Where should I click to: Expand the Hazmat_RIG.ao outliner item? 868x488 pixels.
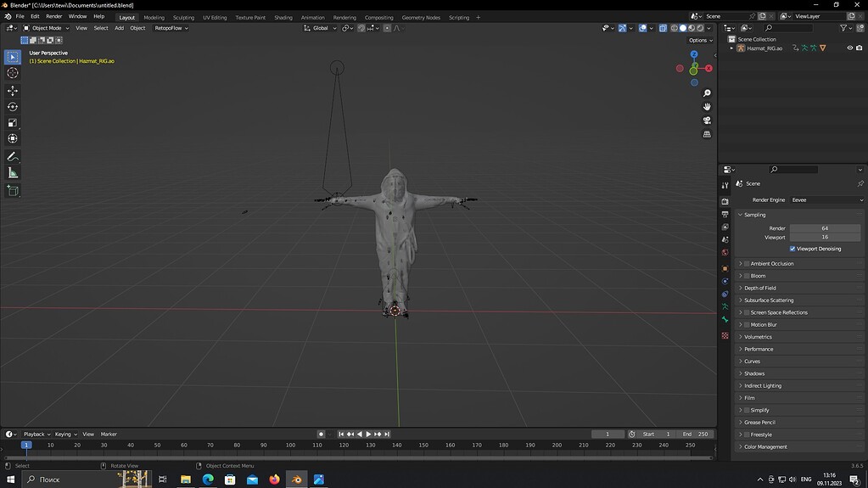click(x=732, y=48)
